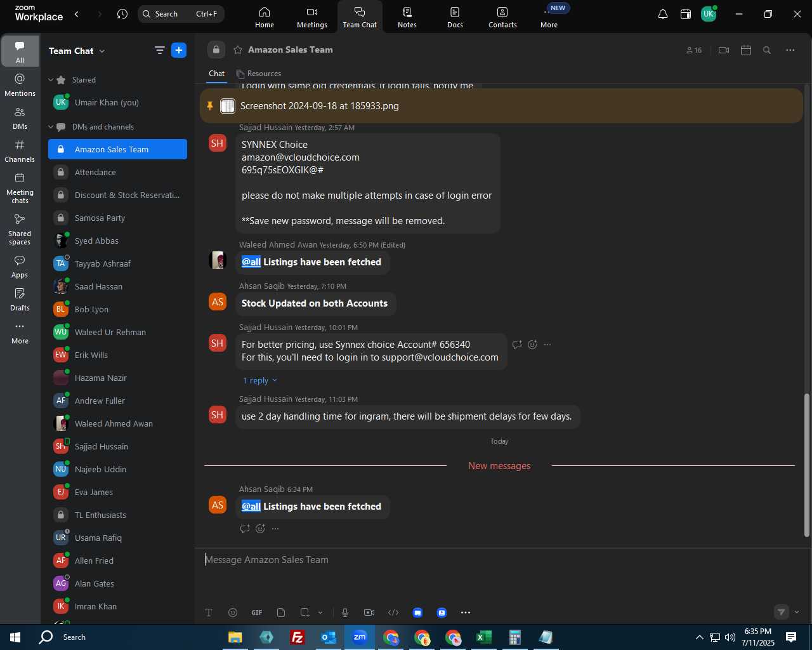Start a video meeting with the channel

tap(724, 50)
